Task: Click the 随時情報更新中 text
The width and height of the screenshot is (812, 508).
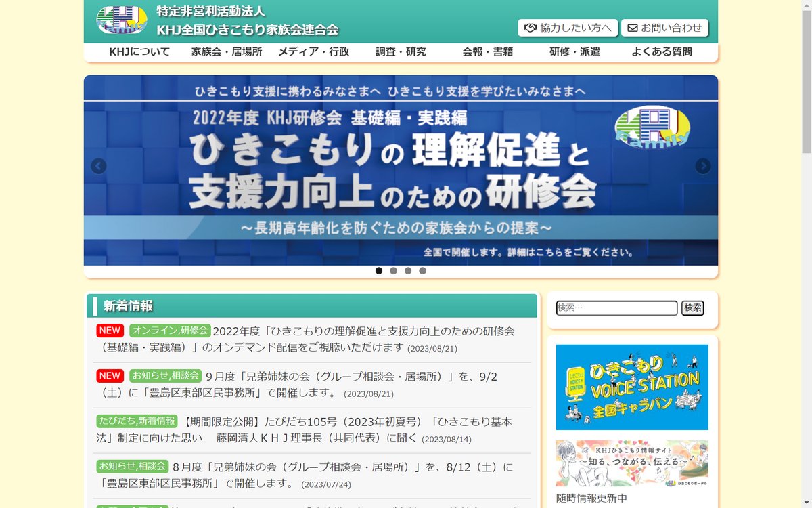Action: 591,499
